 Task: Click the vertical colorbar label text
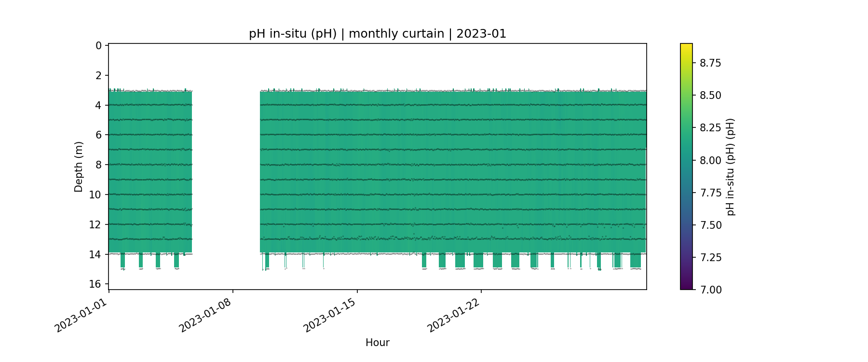tap(731, 167)
